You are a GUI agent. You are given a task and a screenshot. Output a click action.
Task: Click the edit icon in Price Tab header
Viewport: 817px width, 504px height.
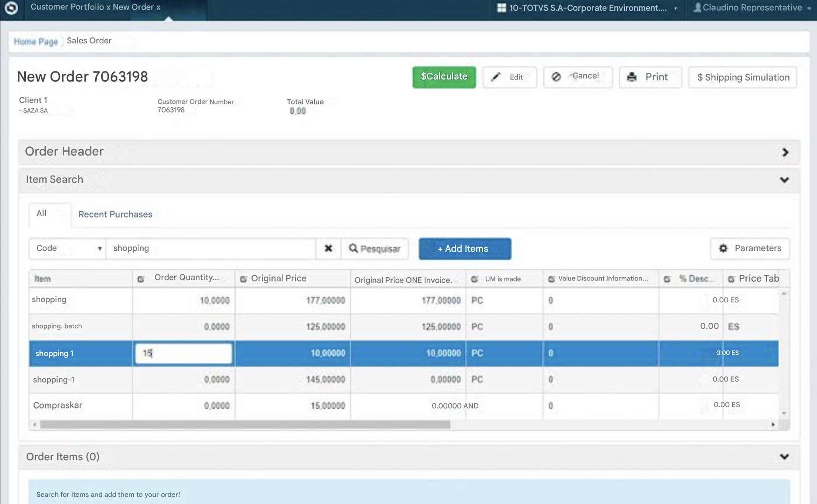tap(731, 279)
